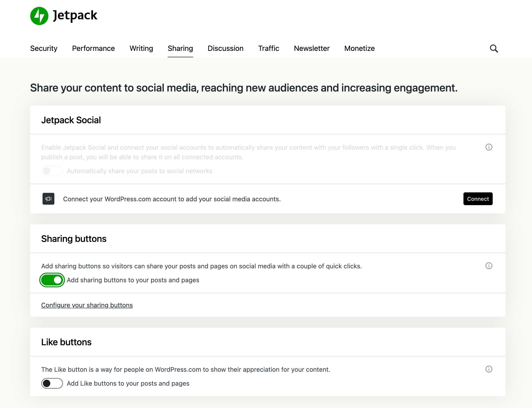Image resolution: width=532 pixels, height=408 pixels.
Task: Click the Jetpack logo icon
Action: pos(39,16)
